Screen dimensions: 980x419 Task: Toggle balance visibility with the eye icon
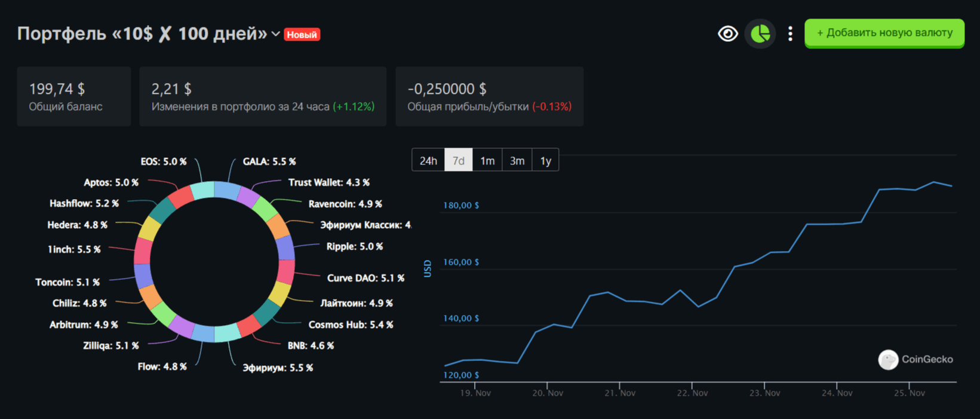click(727, 34)
